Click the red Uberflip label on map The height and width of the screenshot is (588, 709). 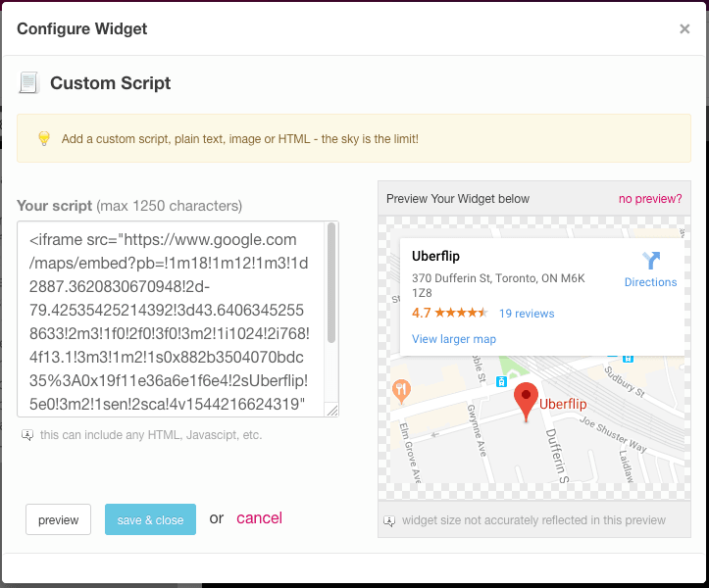click(x=563, y=404)
